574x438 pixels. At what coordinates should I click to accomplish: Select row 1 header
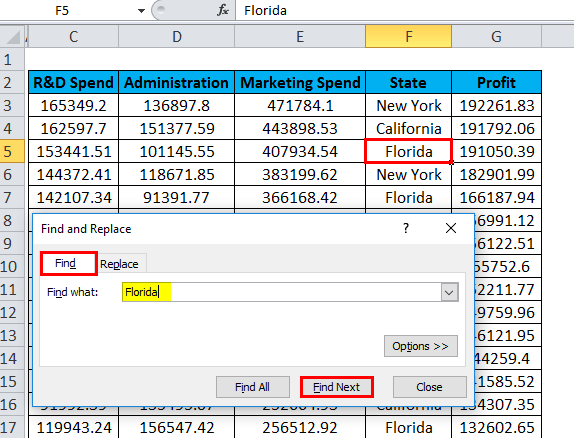click(12, 59)
